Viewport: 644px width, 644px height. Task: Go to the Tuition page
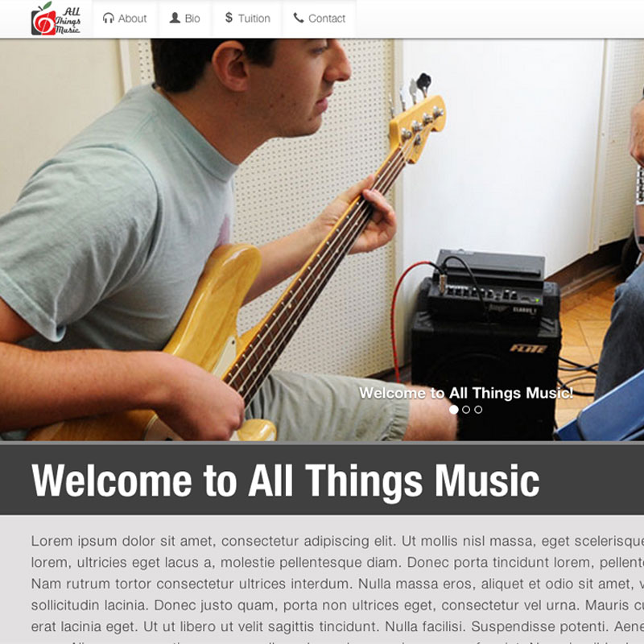(x=248, y=19)
